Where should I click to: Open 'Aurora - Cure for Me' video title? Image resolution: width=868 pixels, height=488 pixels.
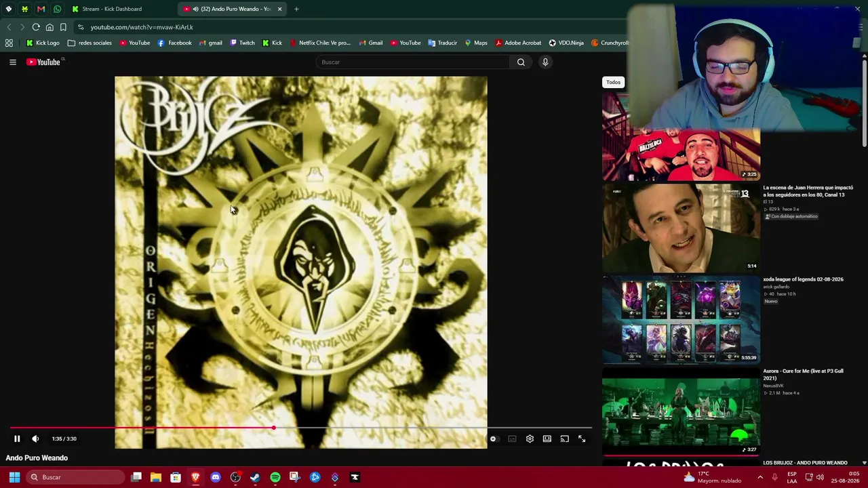point(803,374)
